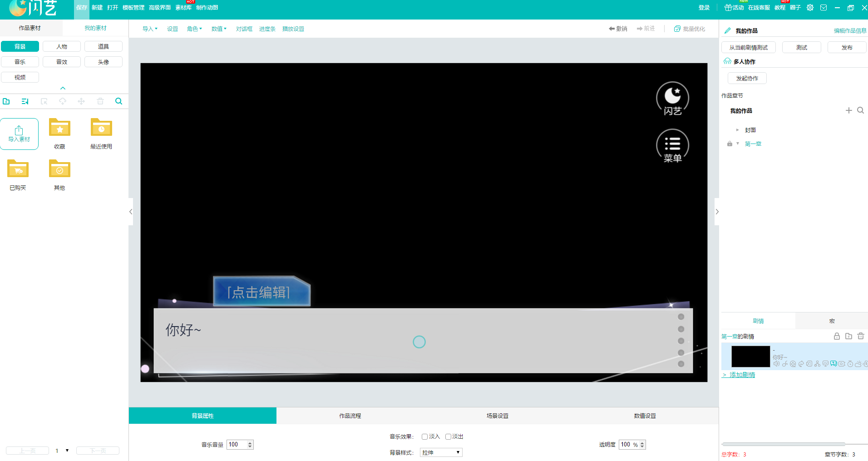Image resolution: width=868 pixels, height=461 pixels.
Task: Click the 菜单 round button on canvas
Action: pyautogui.click(x=672, y=146)
